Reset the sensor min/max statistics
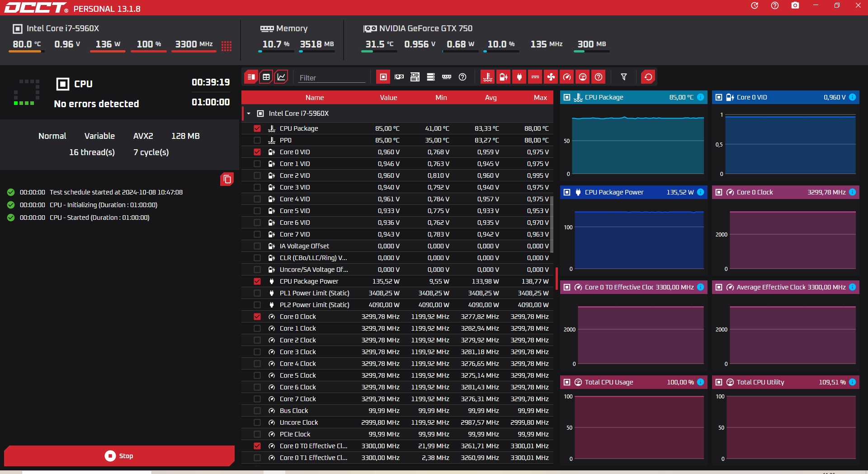868x474 pixels. (x=648, y=77)
